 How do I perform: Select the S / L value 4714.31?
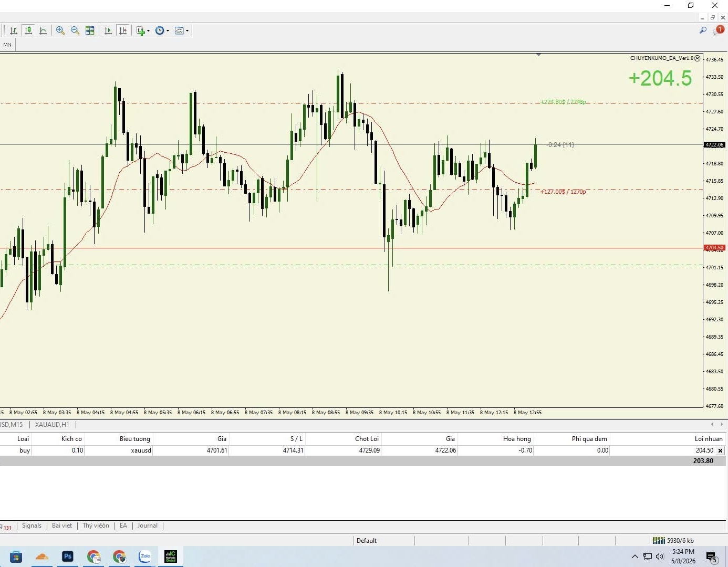tap(293, 450)
